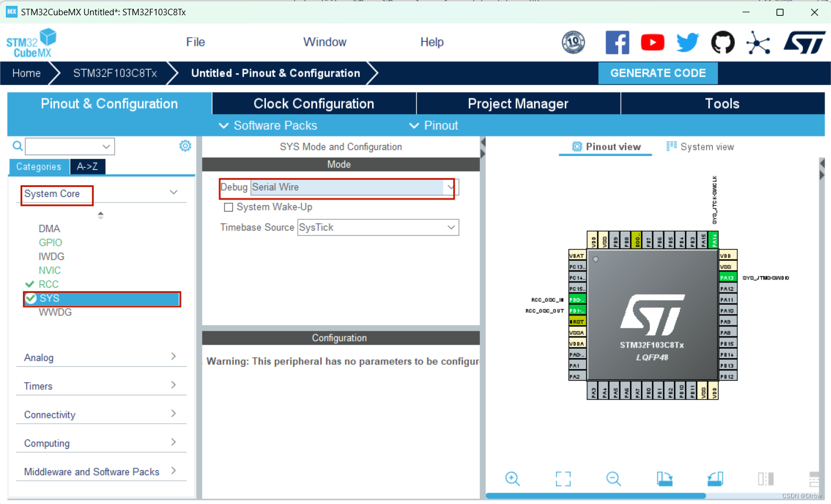Click the Untitled - Pinout & Configuration breadcrumb
Viewport: 831px width, 504px height.
pos(275,73)
